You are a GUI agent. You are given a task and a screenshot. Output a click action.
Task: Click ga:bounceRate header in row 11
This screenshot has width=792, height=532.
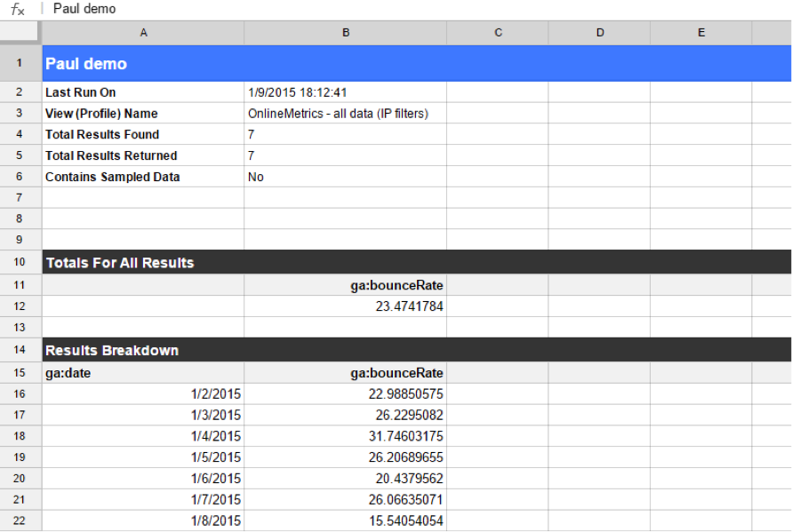click(x=346, y=285)
